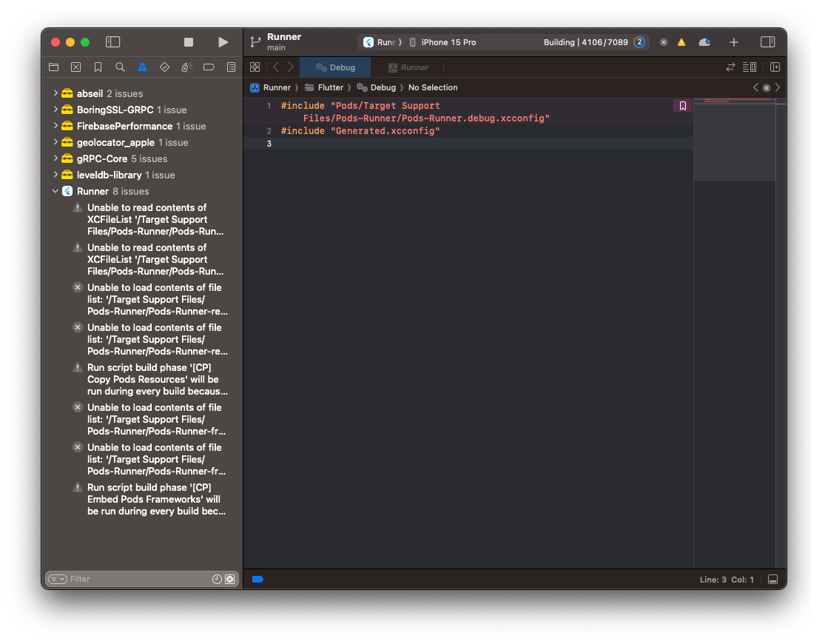Go forward in editor history
The width and height of the screenshot is (828, 644).
pyautogui.click(x=291, y=67)
